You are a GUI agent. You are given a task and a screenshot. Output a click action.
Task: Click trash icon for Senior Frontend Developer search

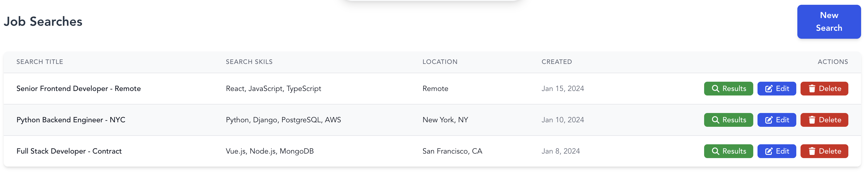pos(812,89)
